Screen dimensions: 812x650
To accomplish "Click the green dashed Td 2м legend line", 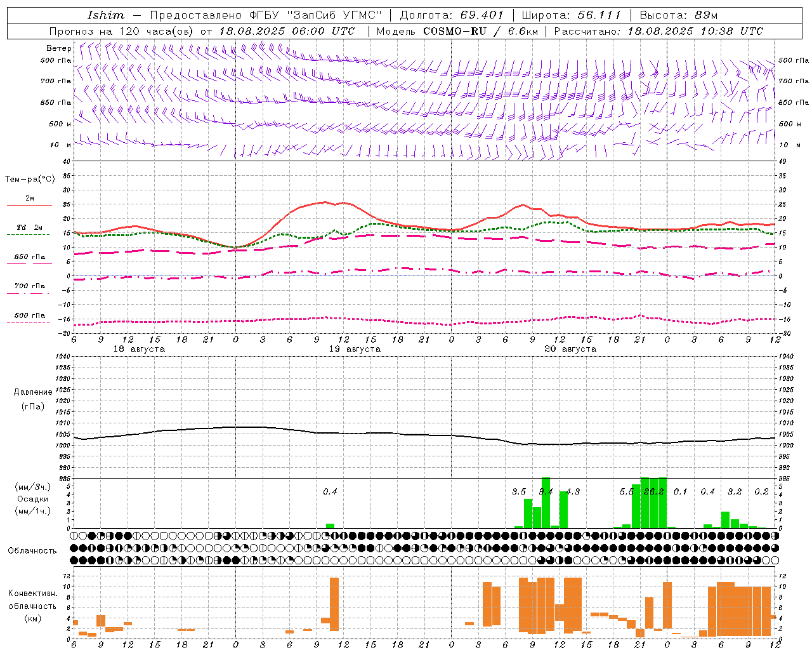I will 29,234.
